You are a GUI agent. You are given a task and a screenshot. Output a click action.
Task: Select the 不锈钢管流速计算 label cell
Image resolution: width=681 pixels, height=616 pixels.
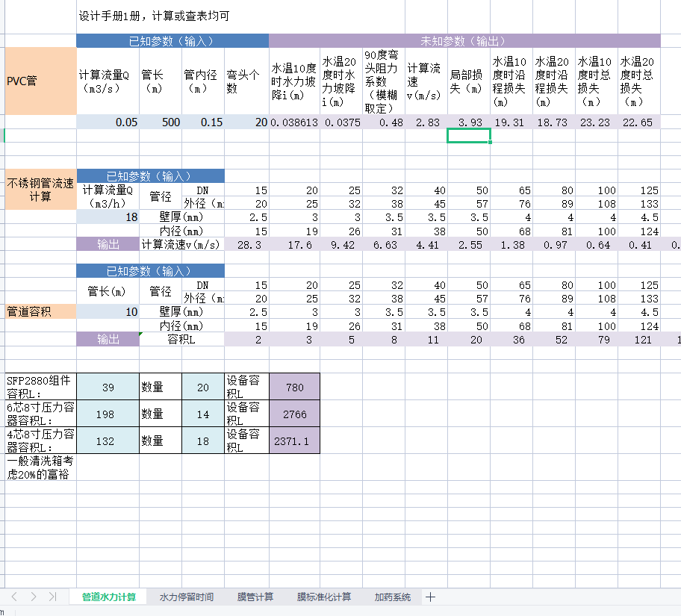tap(41, 190)
